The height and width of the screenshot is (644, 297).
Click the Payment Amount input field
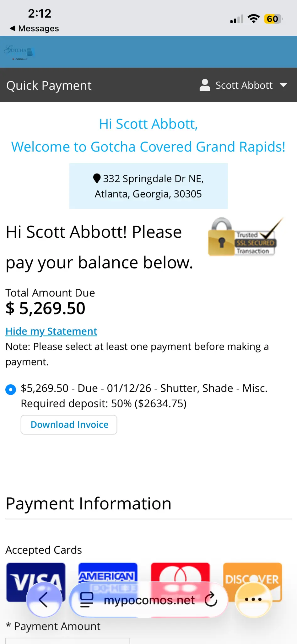coord(68,641)
